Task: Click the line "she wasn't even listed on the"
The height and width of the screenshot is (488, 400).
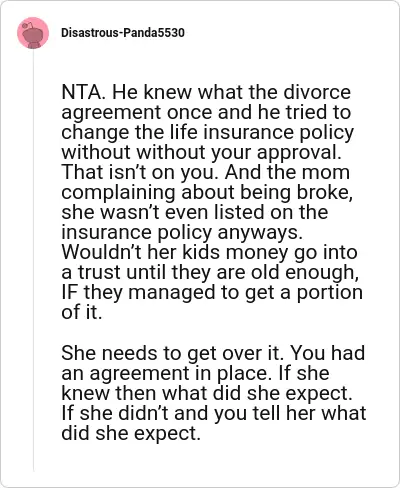Action: (x=195, y=212)
